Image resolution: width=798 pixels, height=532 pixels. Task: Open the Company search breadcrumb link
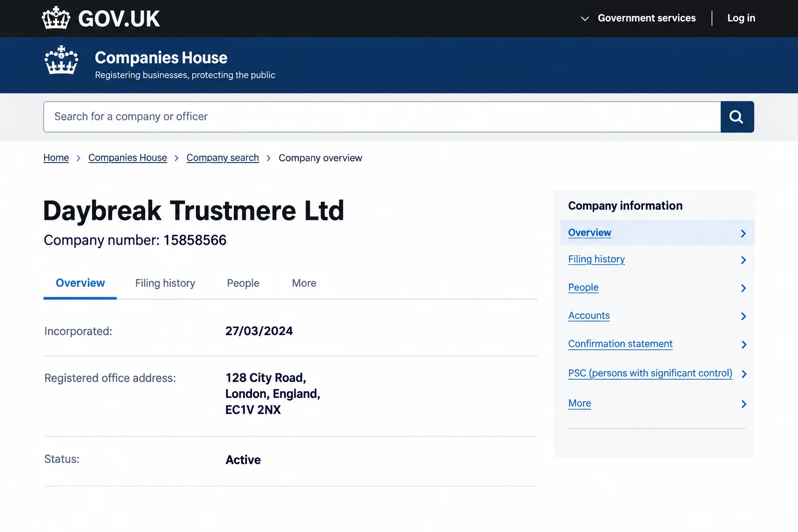[x=222, y=158]
